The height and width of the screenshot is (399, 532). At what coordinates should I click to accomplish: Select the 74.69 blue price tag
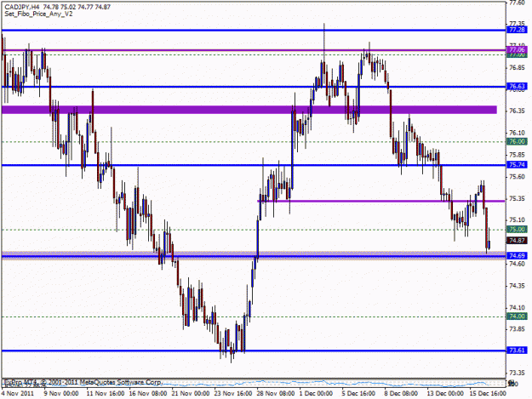(517, 255)
